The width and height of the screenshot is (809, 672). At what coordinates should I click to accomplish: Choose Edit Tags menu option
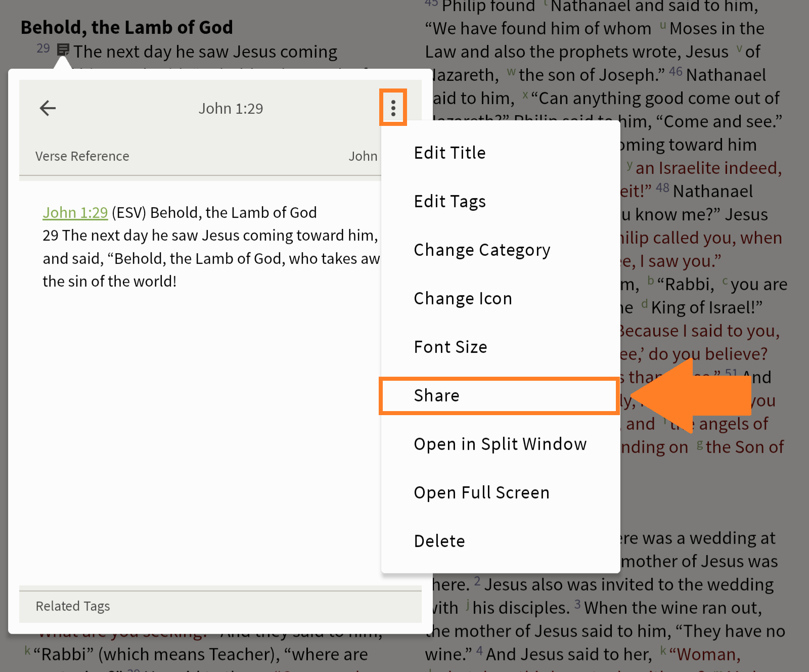(450, 201)
